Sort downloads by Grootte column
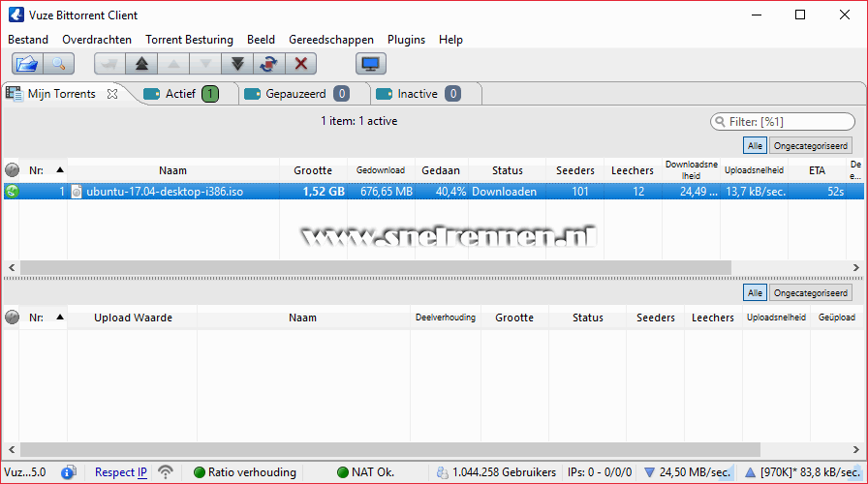This screenshot has width=868, height=484. (x=313, y=170)
